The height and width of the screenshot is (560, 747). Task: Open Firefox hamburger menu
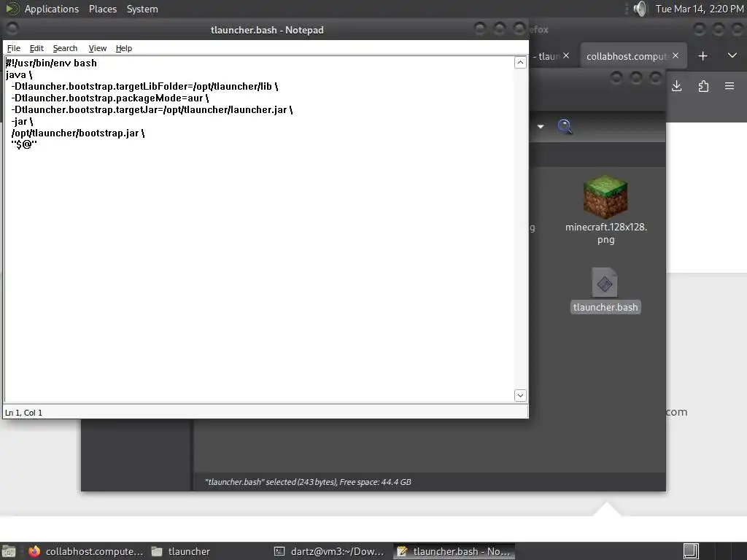[x=729, y=86]
